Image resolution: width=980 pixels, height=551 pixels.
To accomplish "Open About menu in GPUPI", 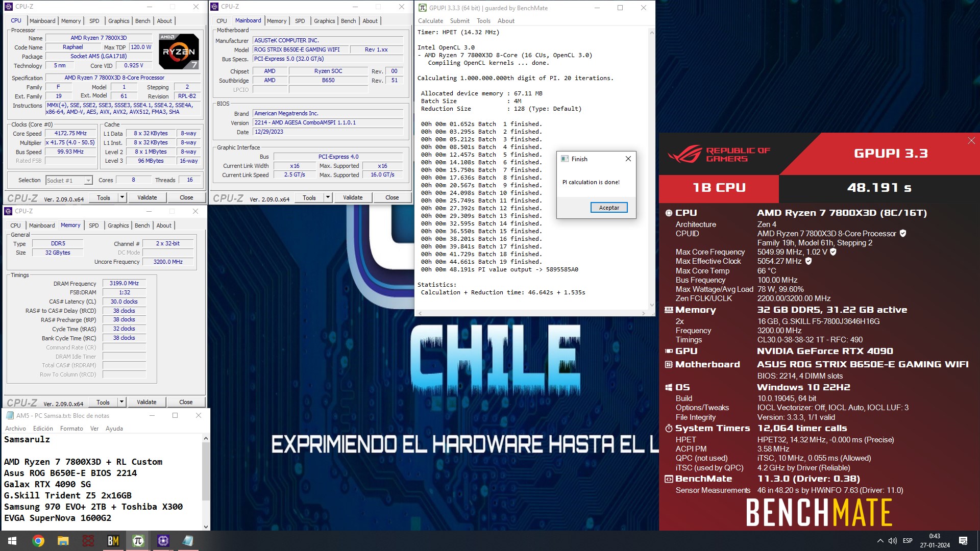I will [506, 21].
